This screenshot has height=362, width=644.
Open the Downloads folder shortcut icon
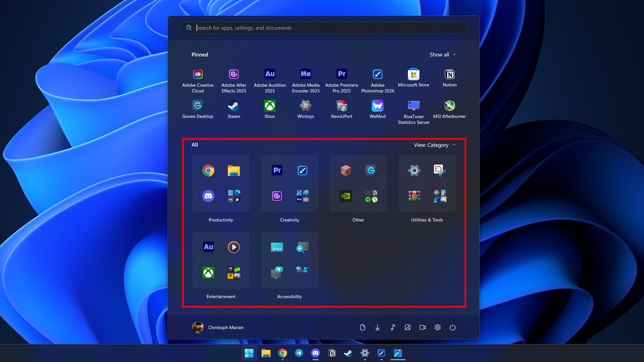[x=377, y=327]
